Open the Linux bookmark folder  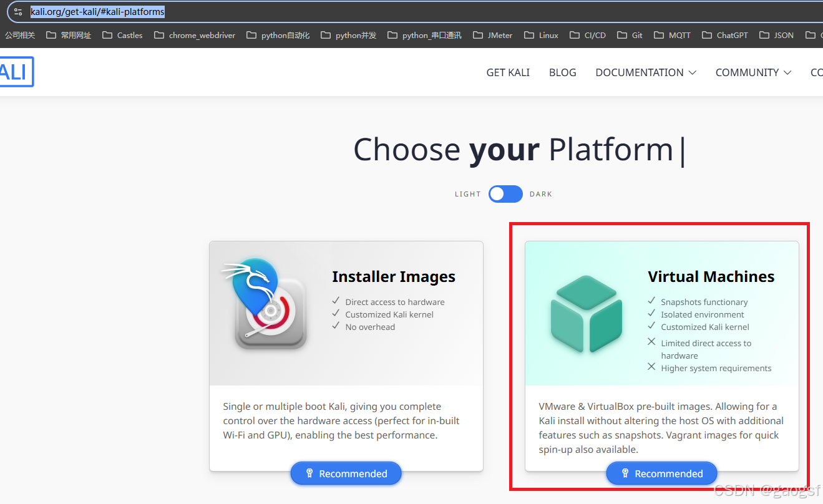542,36
